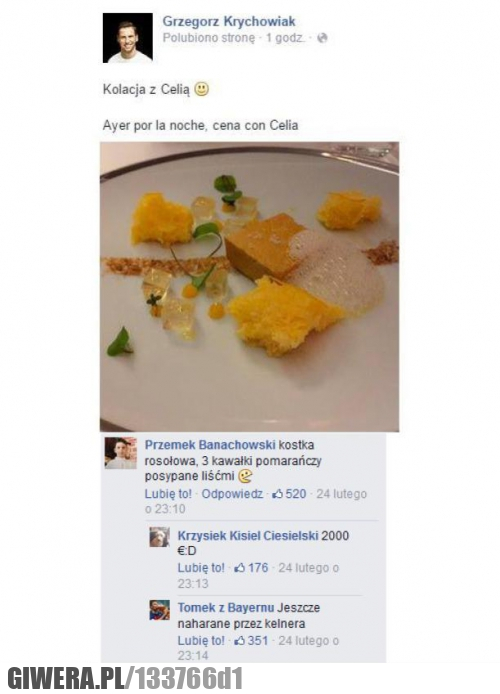This screenshot has height=694, width=500.
Task: Open the Tomek z Bayernu profile link
Action: (226, 608)
